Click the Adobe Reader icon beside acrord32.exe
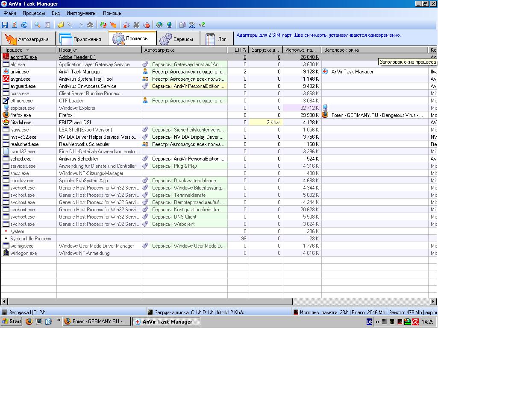532x397 pixels. coord(6,57)
